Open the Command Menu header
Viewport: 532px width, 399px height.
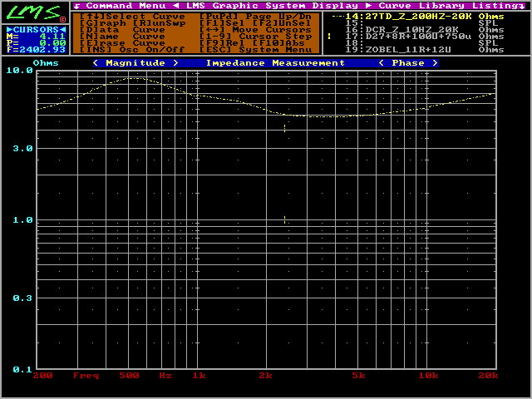(126, 6)
